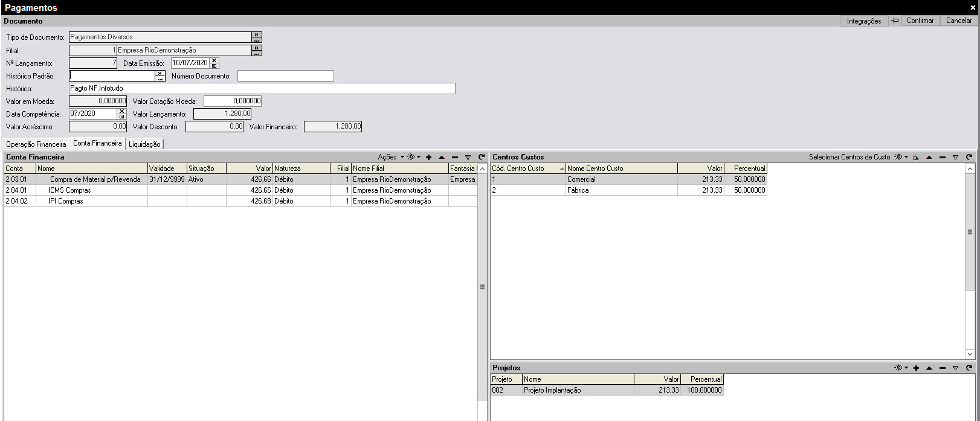Click into the Número Documento field

coord(285,76)
